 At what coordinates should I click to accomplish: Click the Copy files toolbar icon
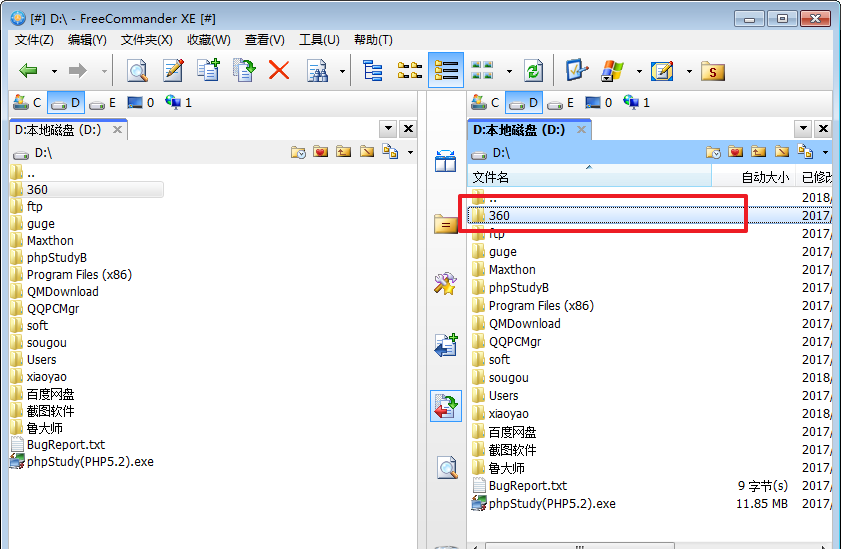coord(208,70)
